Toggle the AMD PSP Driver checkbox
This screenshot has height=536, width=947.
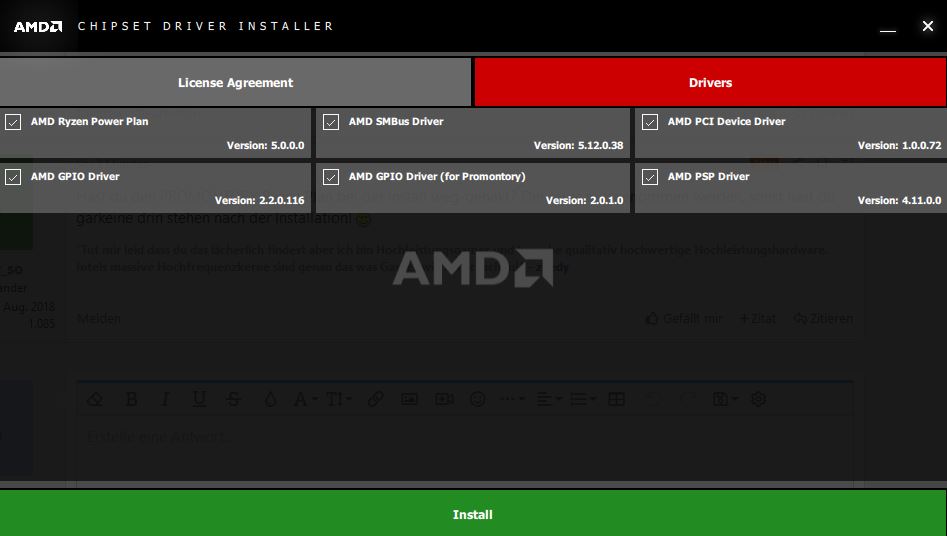pyautogui.click(x=650, y=177)
